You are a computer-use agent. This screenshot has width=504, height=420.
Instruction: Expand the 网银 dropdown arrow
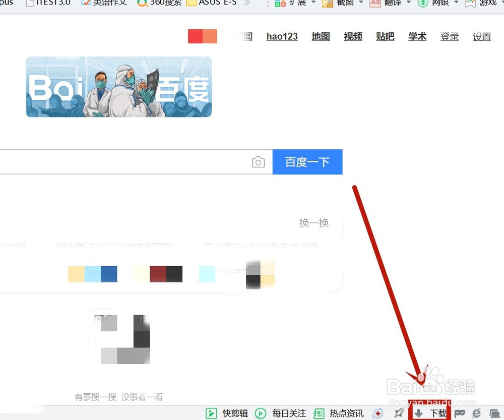[456, 3]
